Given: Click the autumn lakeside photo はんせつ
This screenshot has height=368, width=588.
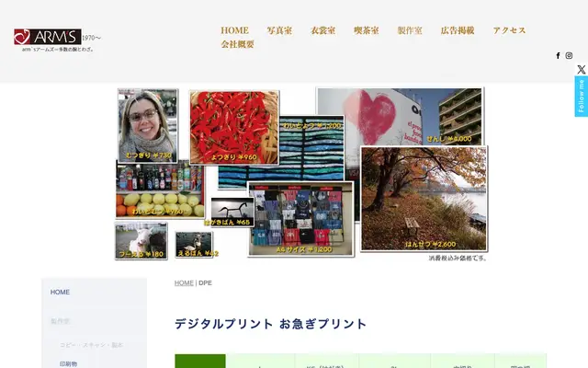Looking at the screenshot, I should [x=424, y=199].
